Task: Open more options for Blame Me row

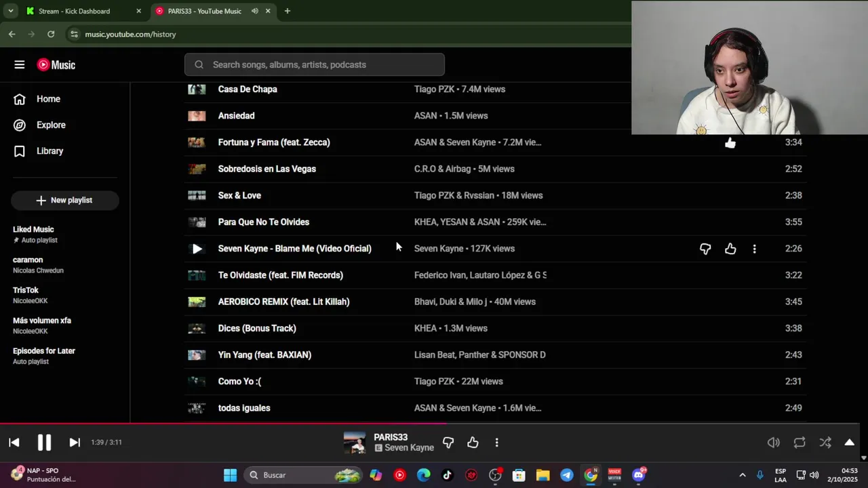Action: [754, 249]
